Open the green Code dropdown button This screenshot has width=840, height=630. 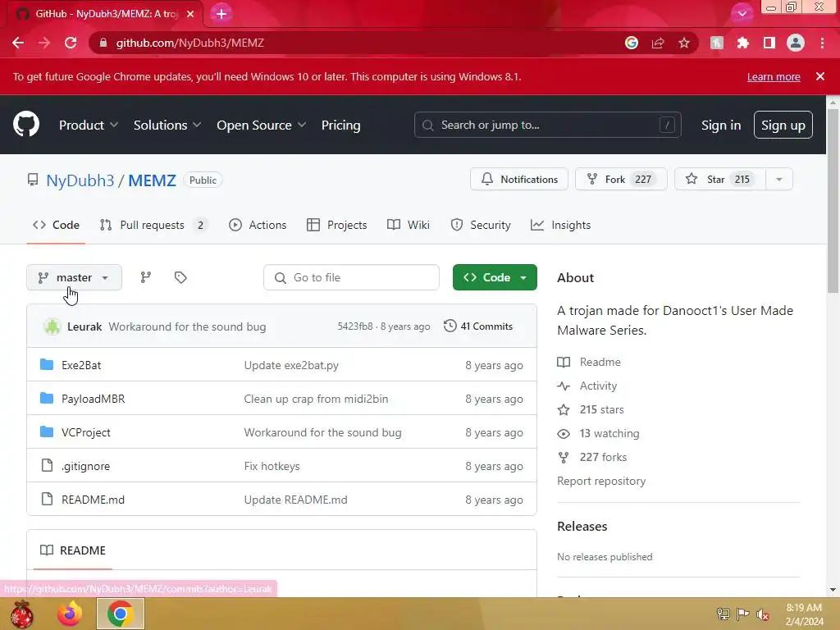(x=495, y=277)
